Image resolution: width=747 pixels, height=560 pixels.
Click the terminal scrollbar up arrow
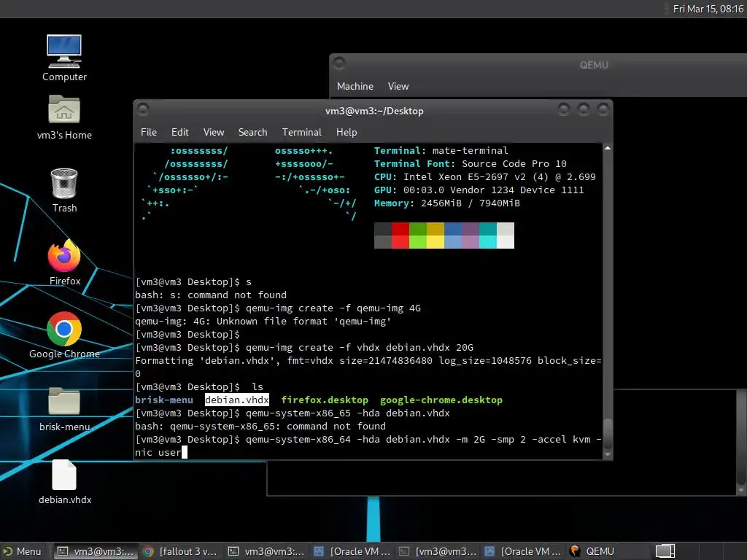point(608,149)
